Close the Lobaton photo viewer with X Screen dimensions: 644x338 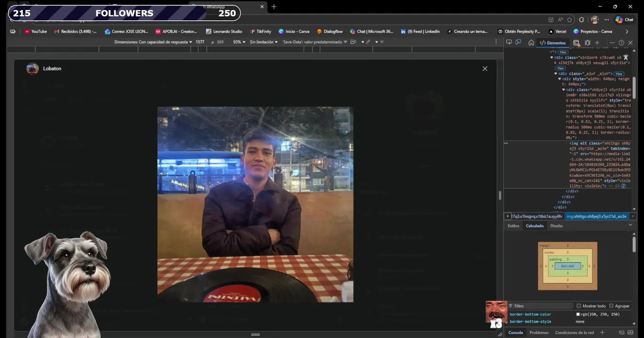tap(485, 69)
